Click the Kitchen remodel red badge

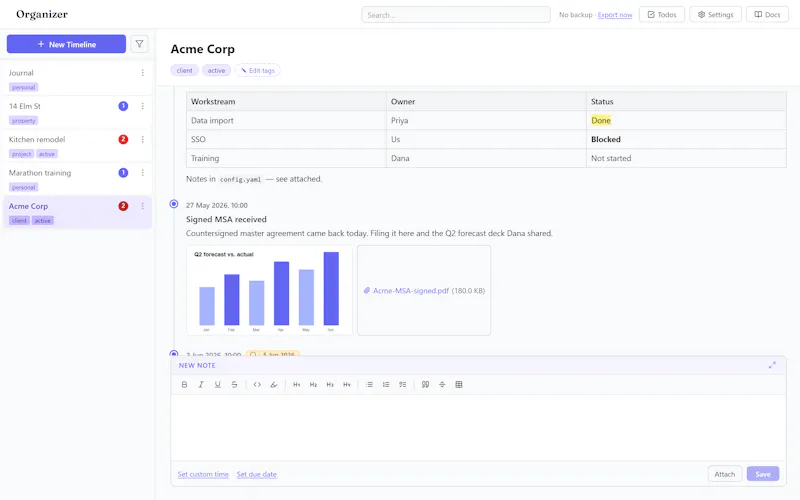click(123, 139)
